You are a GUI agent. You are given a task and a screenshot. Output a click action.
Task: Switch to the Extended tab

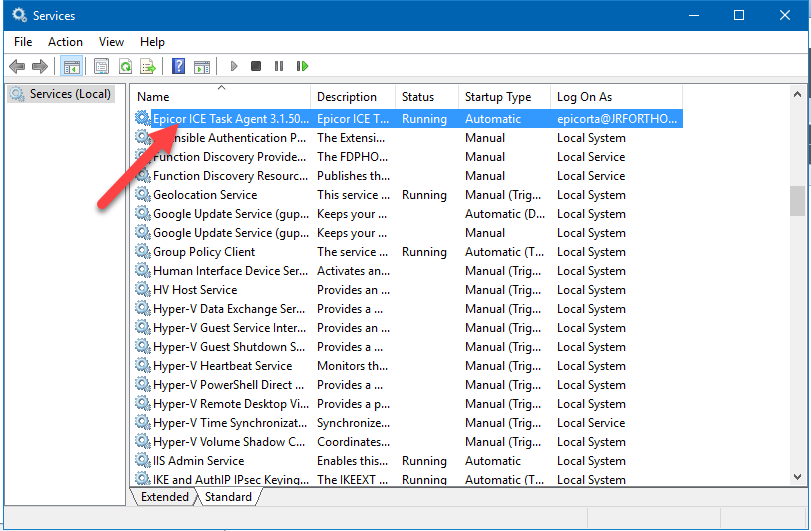coord(164,497)
